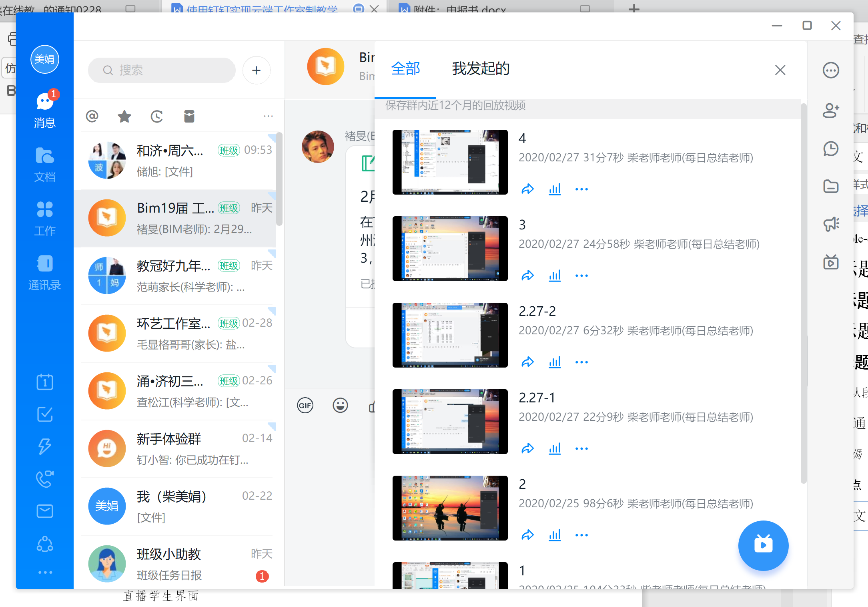Click the plus button next to search
The image size is (868, 607).
pyautogui.click(x=256, y=70)
